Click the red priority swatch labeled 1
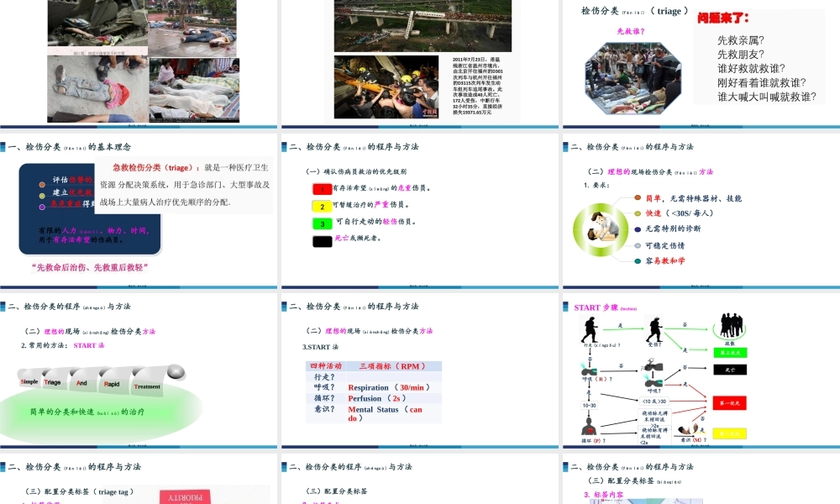 [x=323, y=189]
